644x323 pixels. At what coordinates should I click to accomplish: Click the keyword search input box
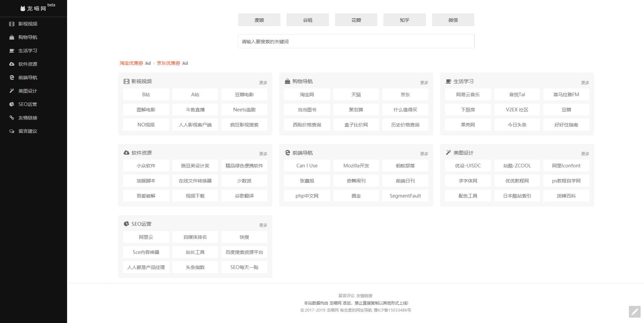tap(356, 41)
